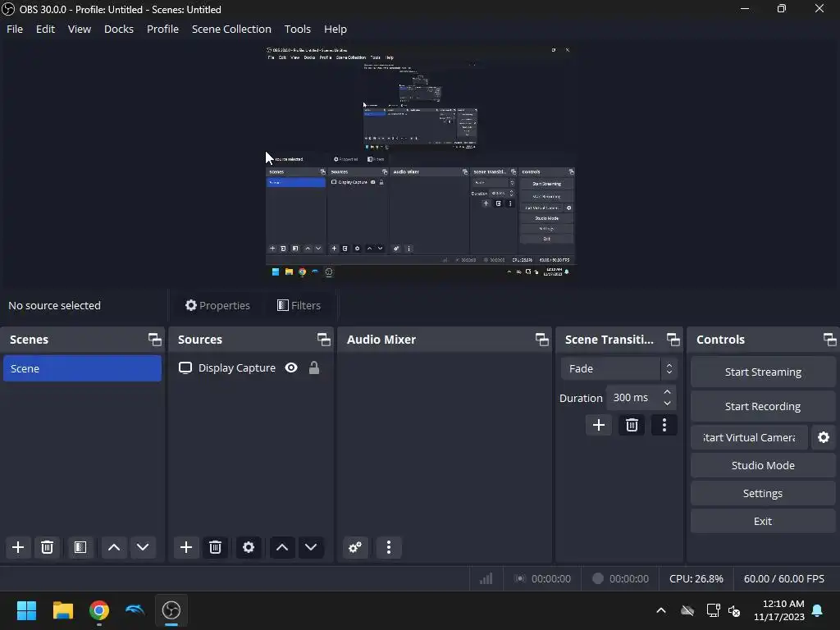Screen dimensions: 840x630
Task: Move scene down with arrow icon
Action: [x=143, y=547]
